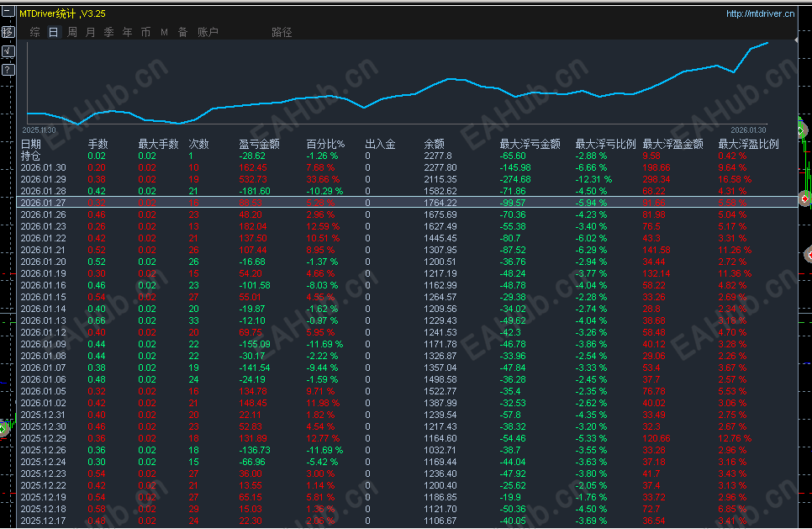Click the 币 currency icon in the toolbar
The height and width of the screenshot is (529, 812).
coord(145,32)
